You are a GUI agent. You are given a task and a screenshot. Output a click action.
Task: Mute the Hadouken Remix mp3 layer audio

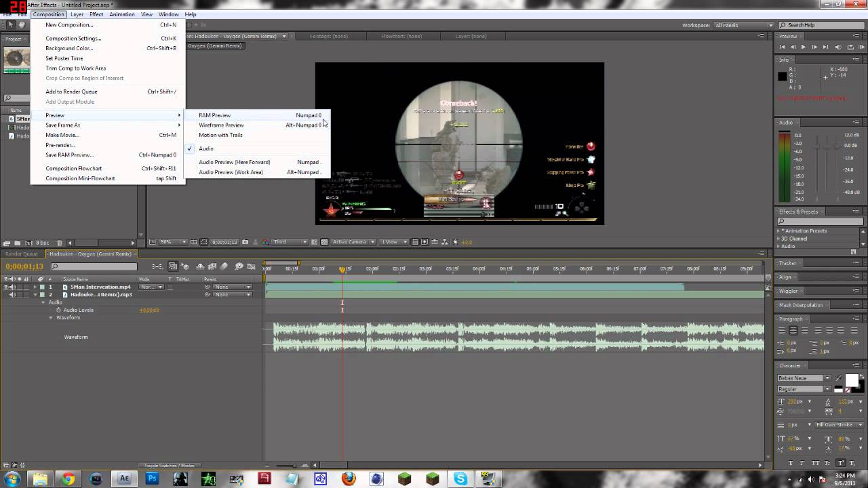(12, 295)
